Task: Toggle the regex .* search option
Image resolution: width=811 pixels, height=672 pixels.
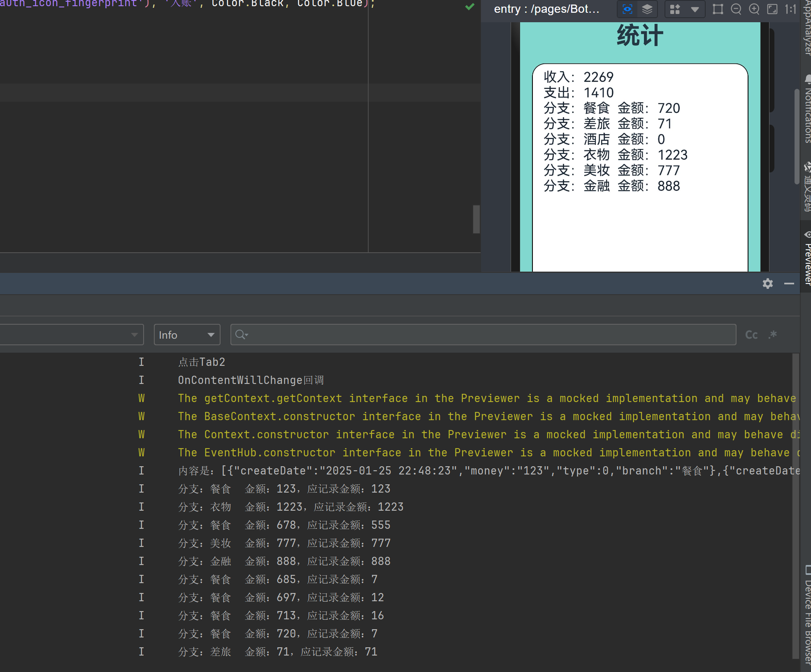Action: point(772,335)
